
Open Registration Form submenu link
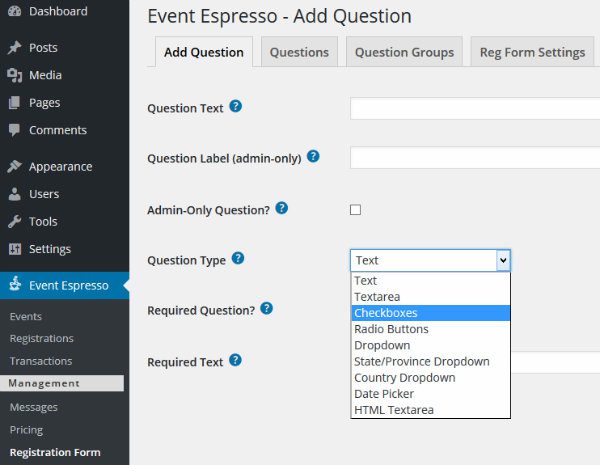pyautogui.click(x=55, y=452)
